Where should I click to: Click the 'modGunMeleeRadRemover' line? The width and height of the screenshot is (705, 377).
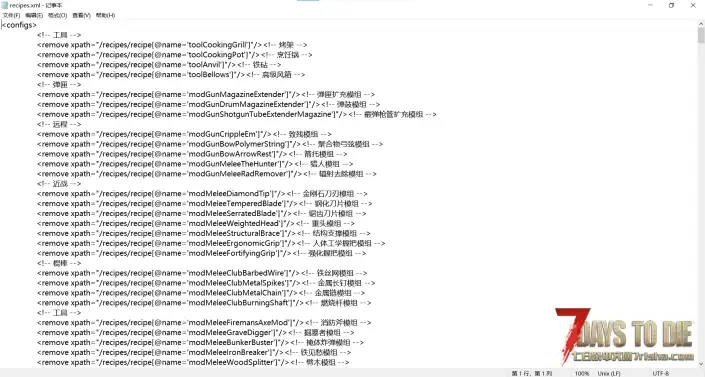pos(207,174)
